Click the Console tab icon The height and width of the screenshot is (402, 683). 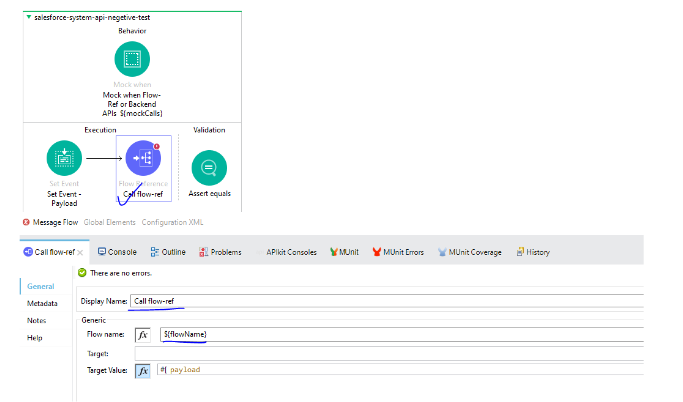[102, 252]
